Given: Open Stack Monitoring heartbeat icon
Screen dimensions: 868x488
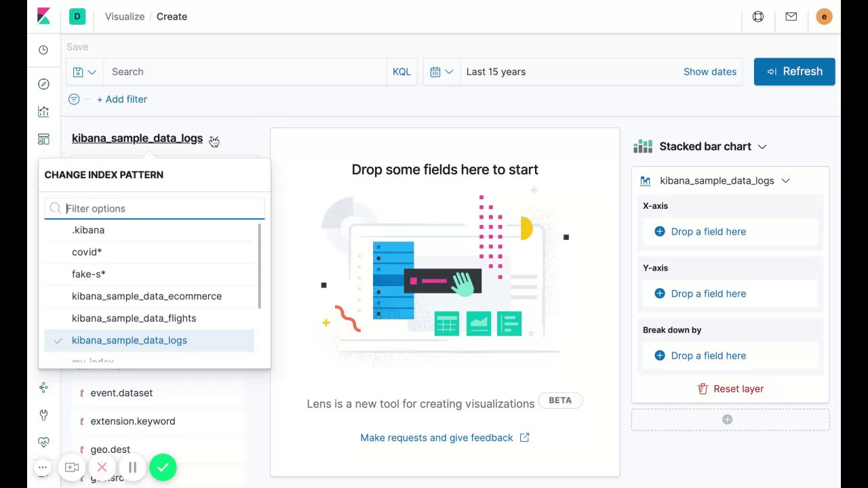Looking at the screenshot, I should [x=43, y=442].
